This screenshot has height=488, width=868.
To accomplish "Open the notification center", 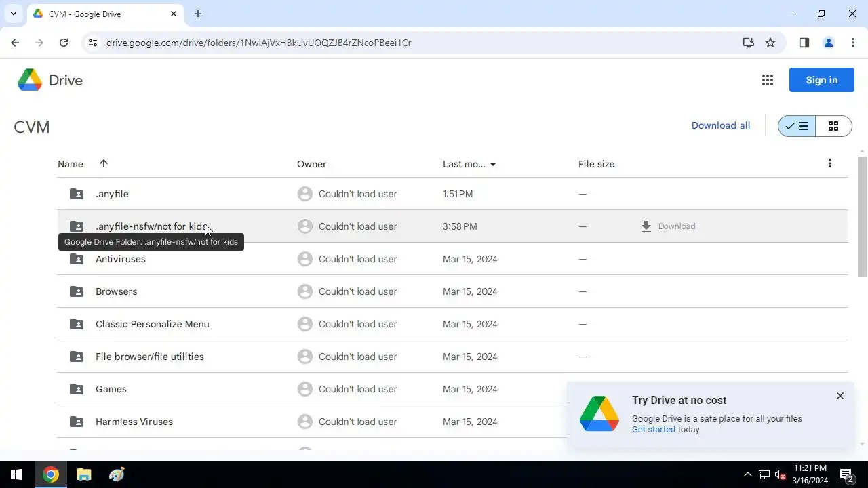I will tap(846, 474).
